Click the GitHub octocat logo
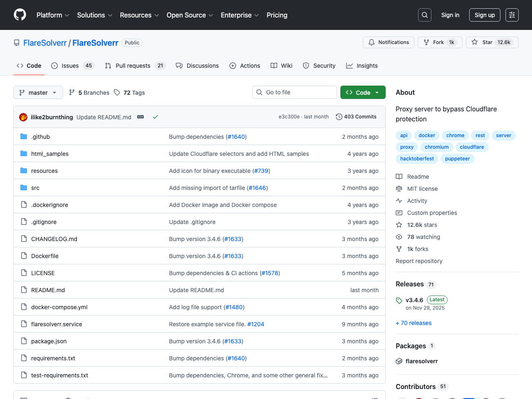 coord(20,15)
